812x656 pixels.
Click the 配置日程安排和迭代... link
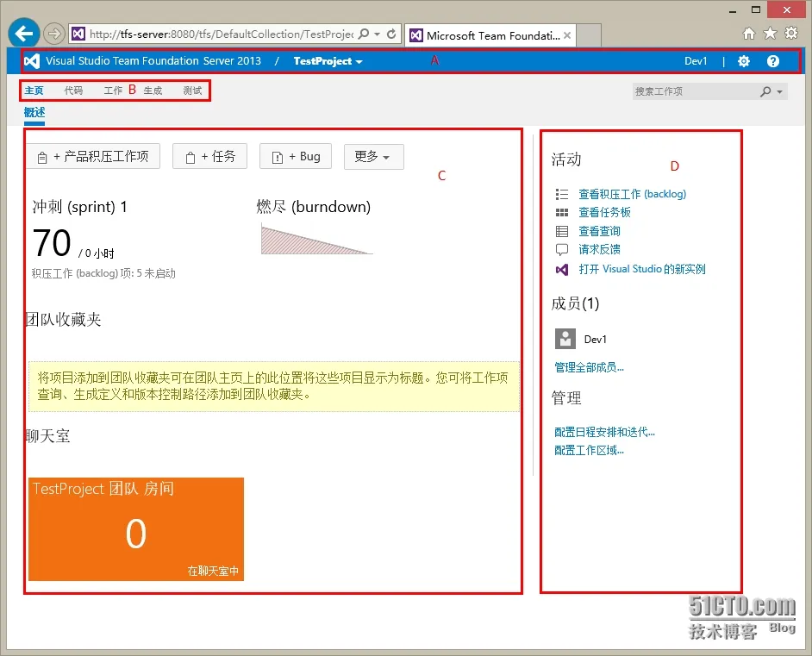[604, 433]
